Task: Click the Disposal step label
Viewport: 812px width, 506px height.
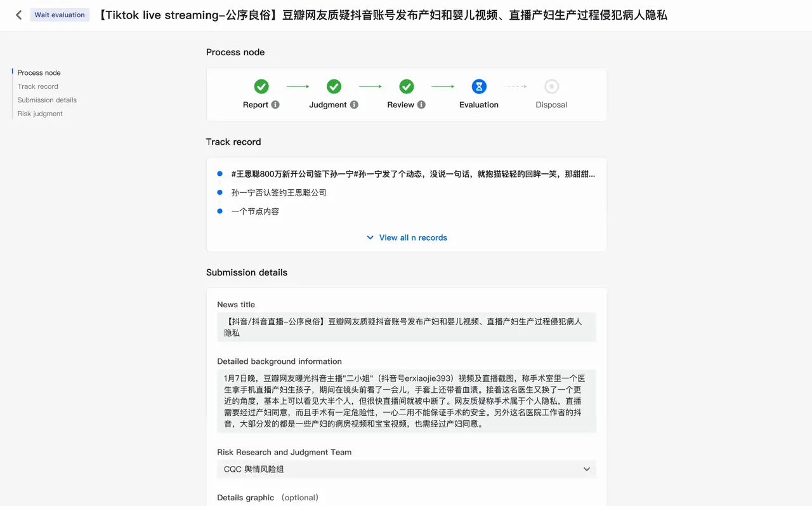Action: [551, 105]
